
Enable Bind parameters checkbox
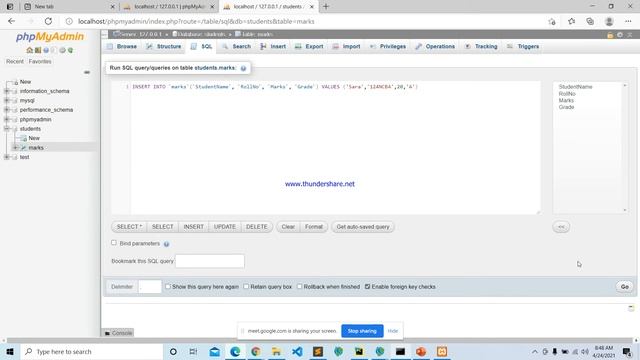pyautogui.click(x=114, y=243)
